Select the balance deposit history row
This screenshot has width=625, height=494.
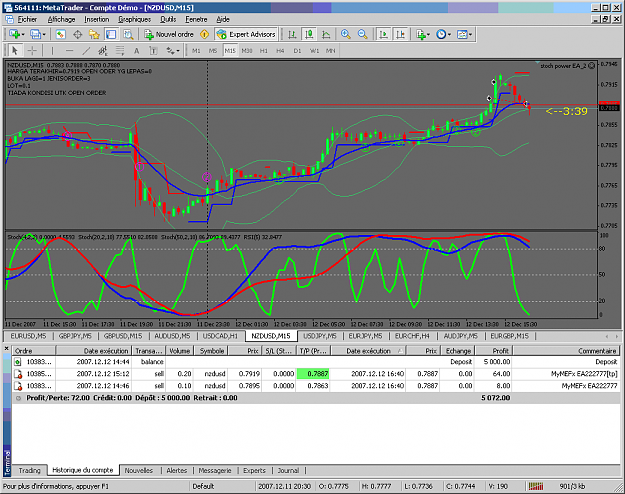pyautogui.click(x=316, y=362)
